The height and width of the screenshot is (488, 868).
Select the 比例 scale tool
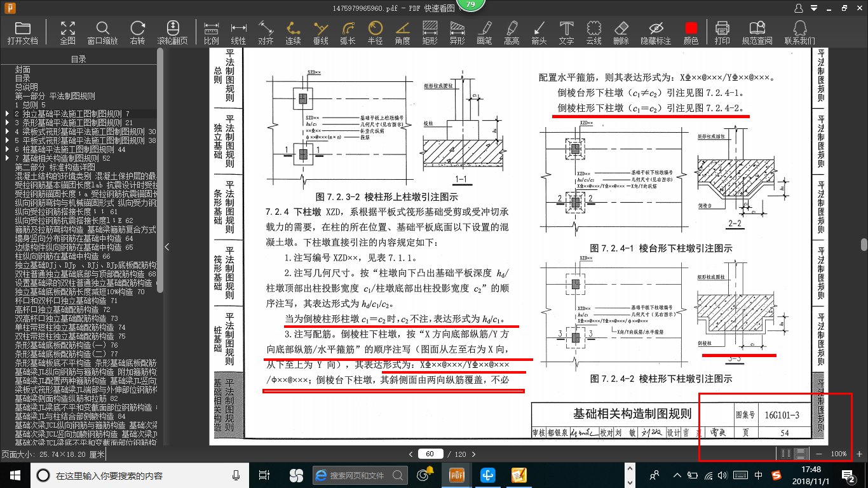212,33
